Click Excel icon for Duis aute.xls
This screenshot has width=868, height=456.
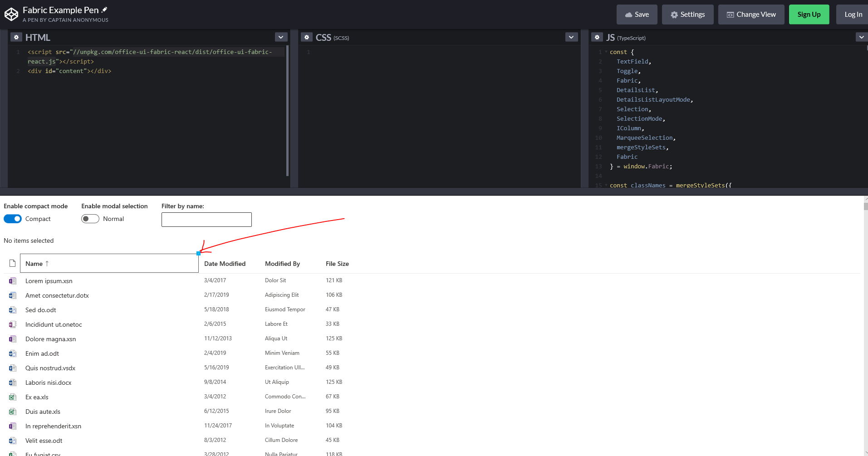(13, 412)
